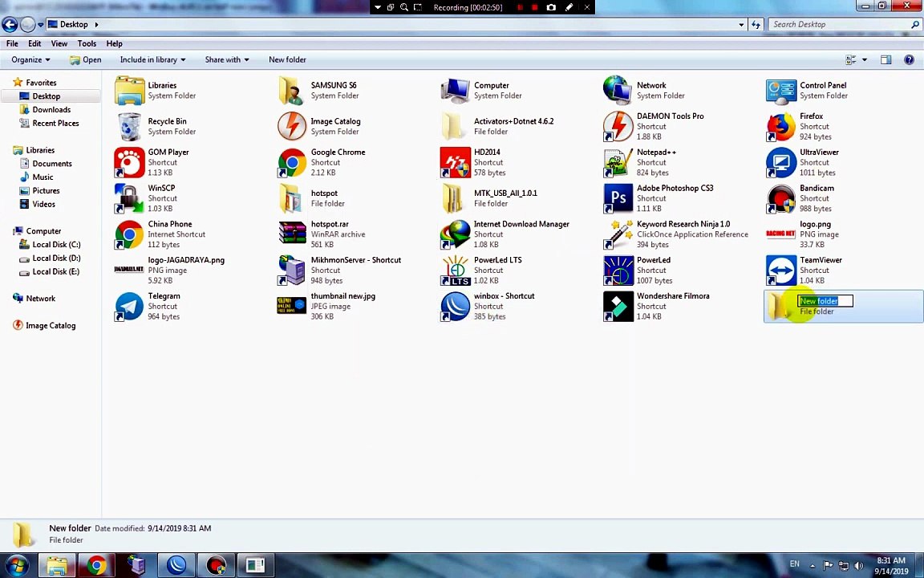Click the Help icon in toolbar
924x578 pixels.
point(909,59)
